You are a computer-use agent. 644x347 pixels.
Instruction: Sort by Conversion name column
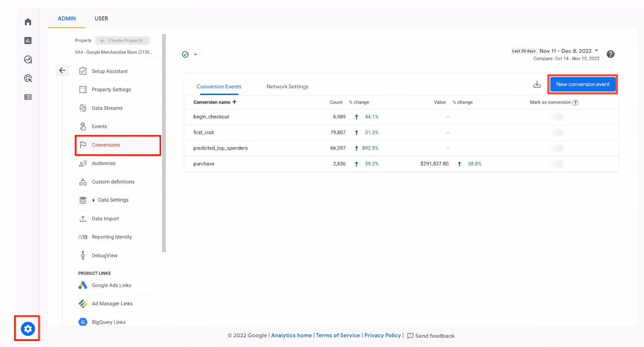[x=215, y=102]
